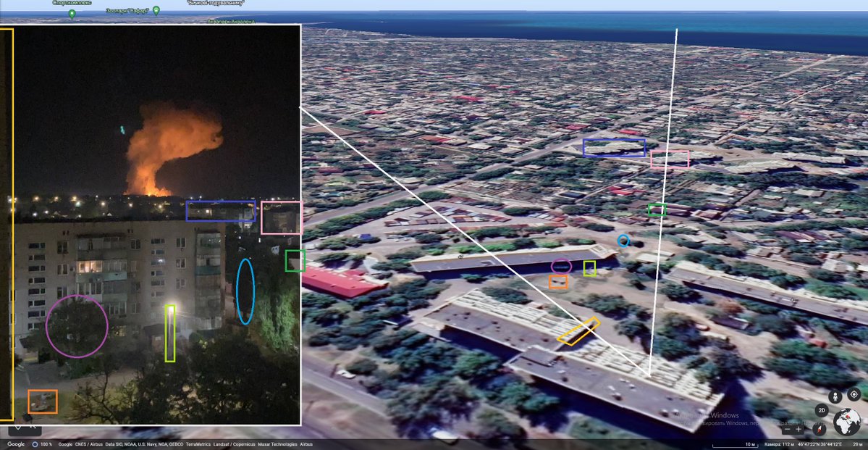Click the compass to reset north
The image size is (868, 450).
click(819, 430)
